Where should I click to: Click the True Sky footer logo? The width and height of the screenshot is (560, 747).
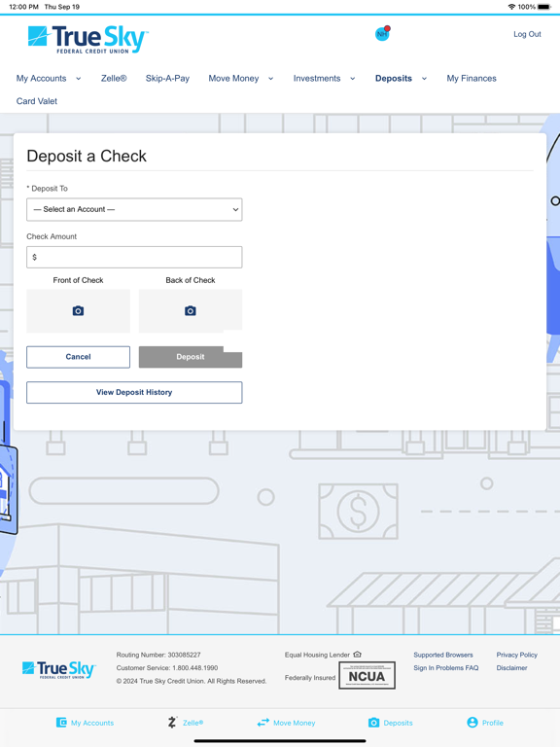coord(59,669)
